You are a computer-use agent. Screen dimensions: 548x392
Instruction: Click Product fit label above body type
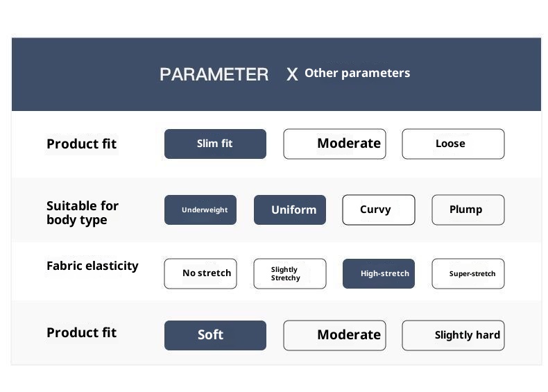pos(81,144)
